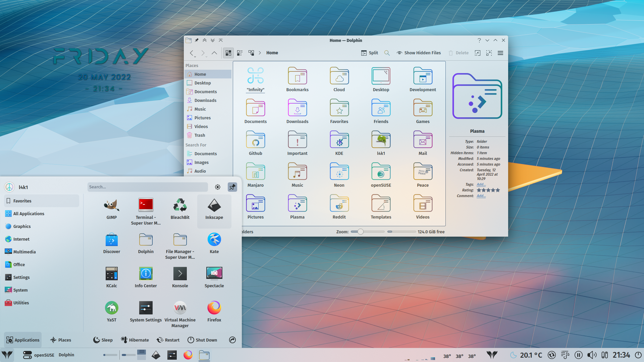Viewport: 644px width, 362px height.
Task: Pin the application launcher open
Action: point(232,187)
